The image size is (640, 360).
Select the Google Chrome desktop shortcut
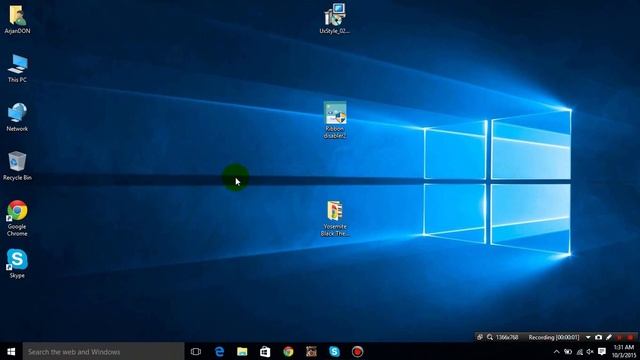click(x=17, y=218)
